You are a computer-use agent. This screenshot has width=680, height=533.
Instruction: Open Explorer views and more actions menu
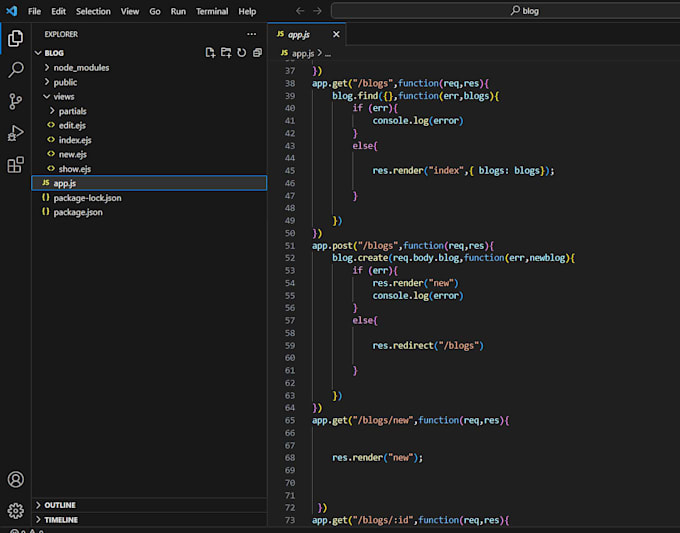coord(252,34)
